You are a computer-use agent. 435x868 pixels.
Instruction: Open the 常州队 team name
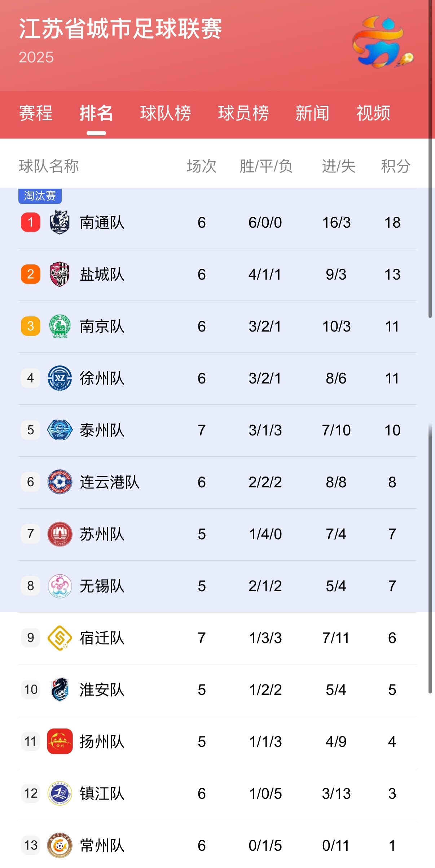[x=102, y=845]
